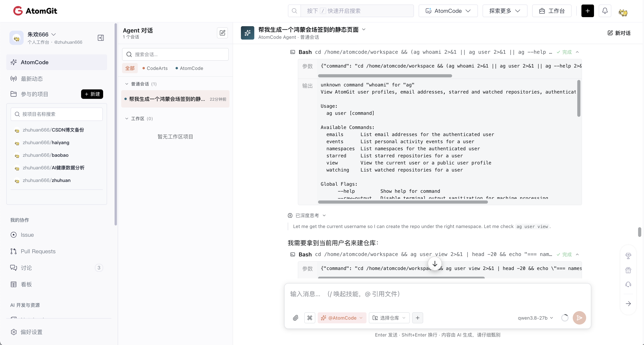This screenshot has width=644, height=345.
Task: Open the command shortcut icon in input bar
Action: 310,318
